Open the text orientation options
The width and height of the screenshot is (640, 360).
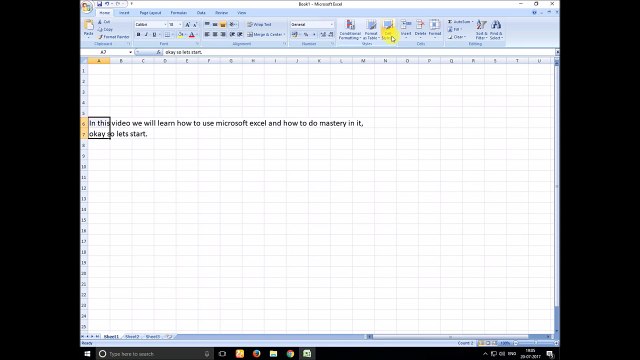233,24
